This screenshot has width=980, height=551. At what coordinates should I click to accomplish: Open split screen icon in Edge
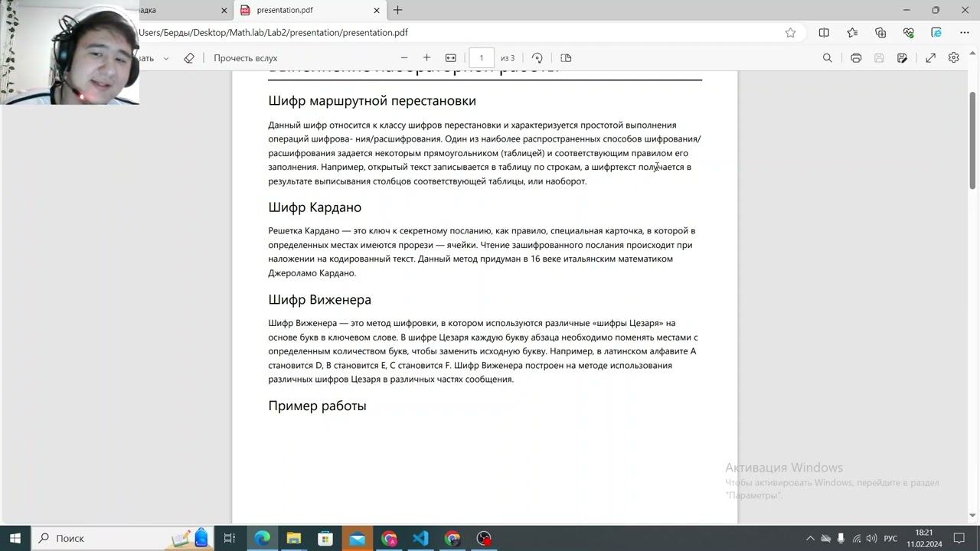(824, 33)
